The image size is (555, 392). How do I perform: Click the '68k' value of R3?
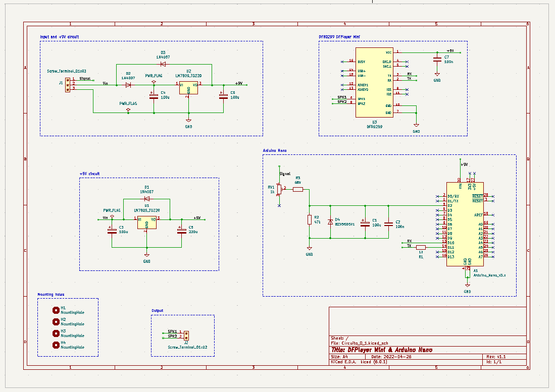click(x=297, y=183)
